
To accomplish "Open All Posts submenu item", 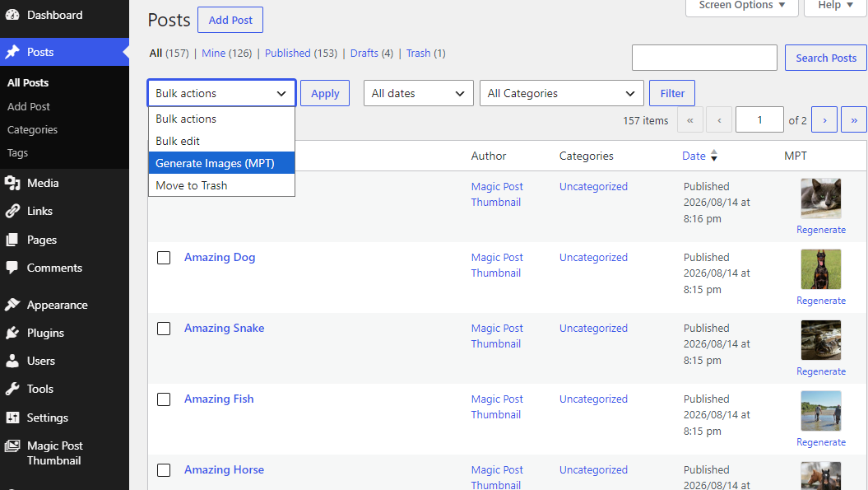I will (x=28, y=82).
